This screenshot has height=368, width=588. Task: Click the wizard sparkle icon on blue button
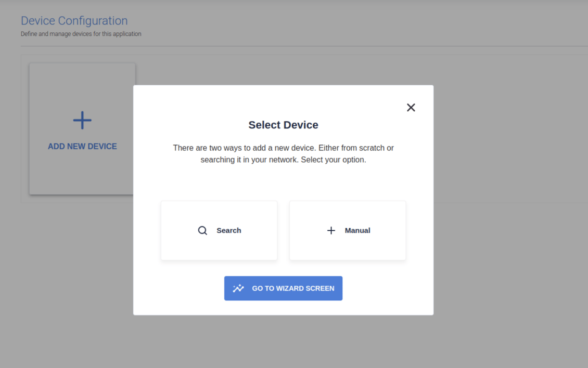click(238, 288)
